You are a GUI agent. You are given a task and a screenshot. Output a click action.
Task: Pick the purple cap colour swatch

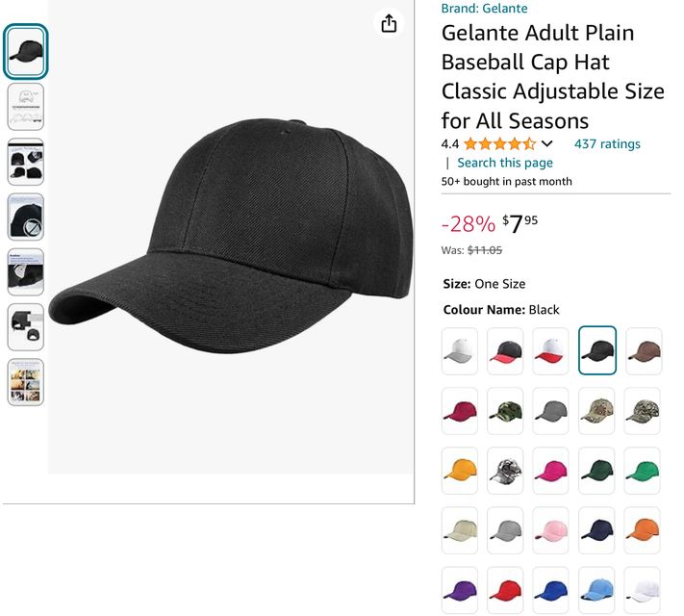pos(460,590)
